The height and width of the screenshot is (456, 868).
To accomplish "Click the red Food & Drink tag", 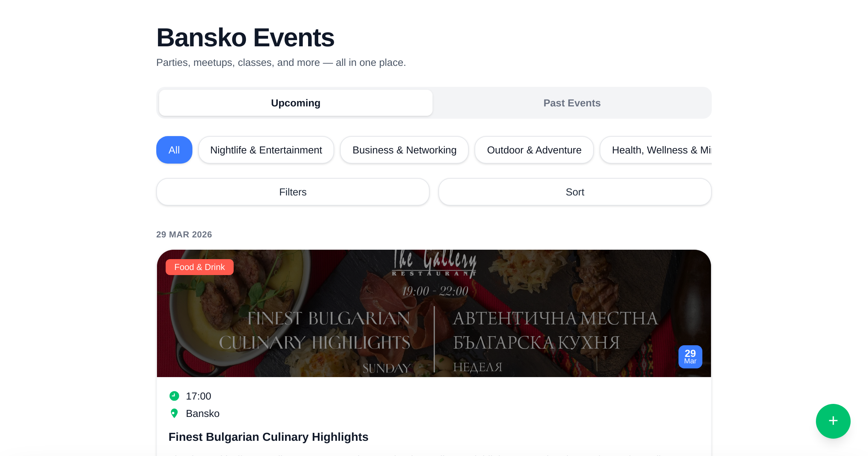I will [x=199, y=267].
